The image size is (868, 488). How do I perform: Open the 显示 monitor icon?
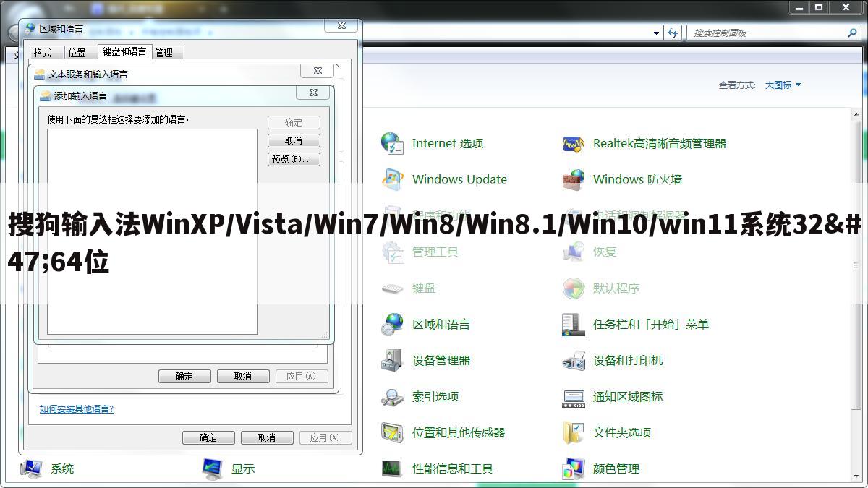tap(212, 468)
